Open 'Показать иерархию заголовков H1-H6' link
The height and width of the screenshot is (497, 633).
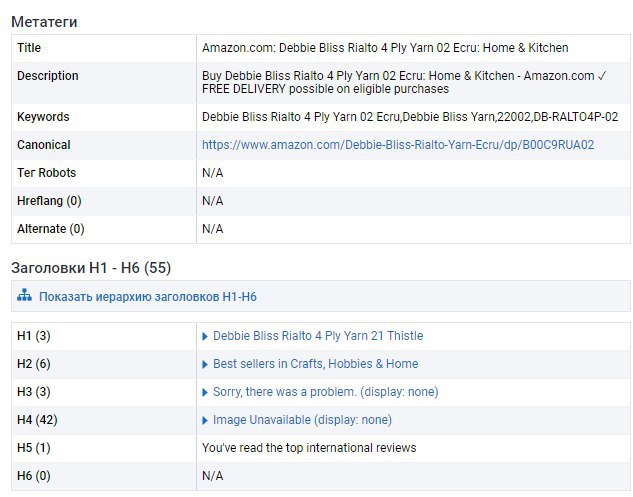[148, 297]
